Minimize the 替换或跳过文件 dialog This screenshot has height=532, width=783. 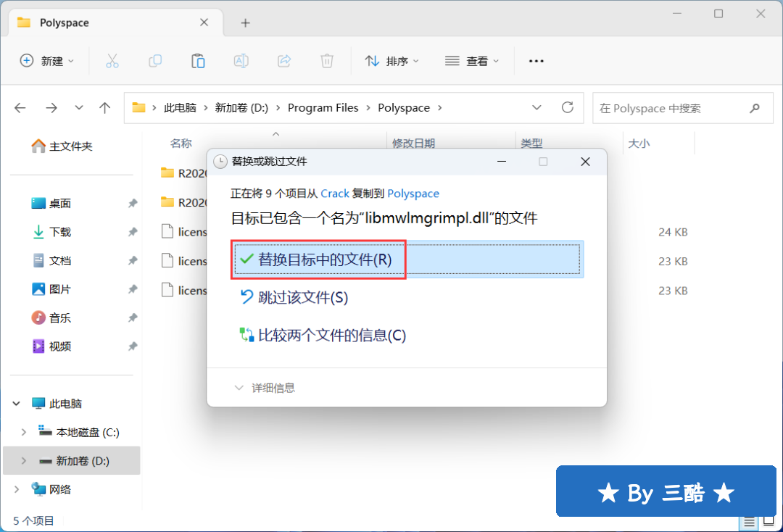pos(502,162)
